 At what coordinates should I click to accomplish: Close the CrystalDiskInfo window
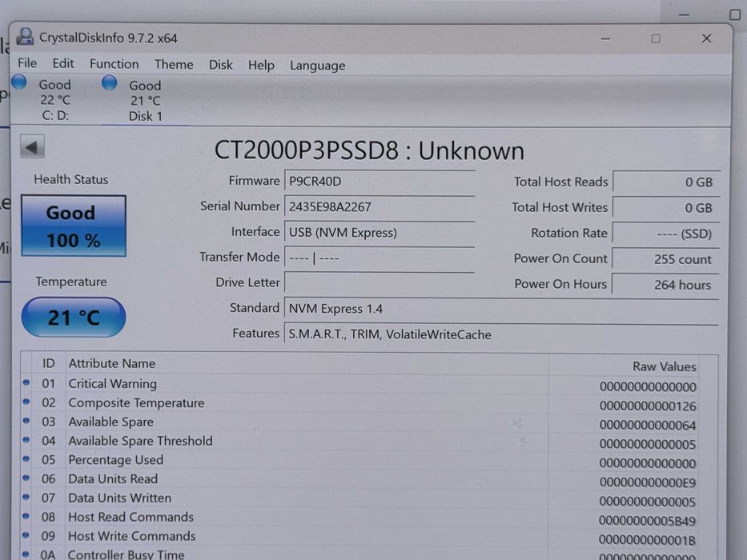706,38
